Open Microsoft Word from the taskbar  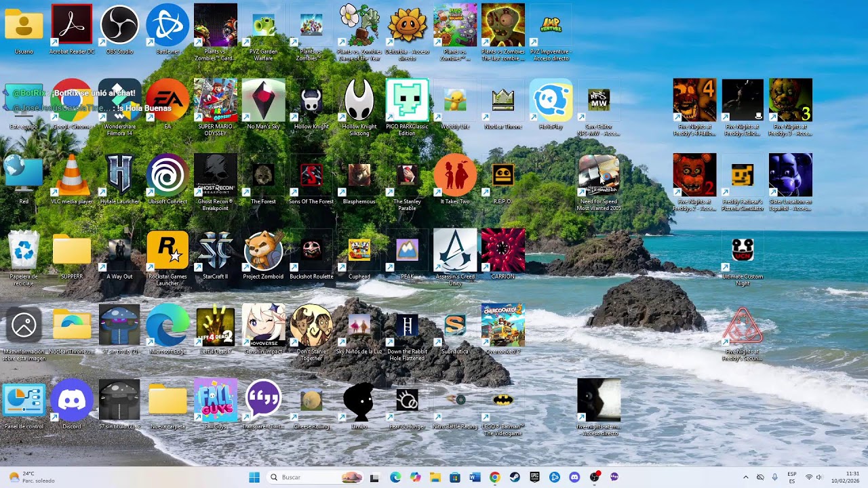tap(475, 477)
